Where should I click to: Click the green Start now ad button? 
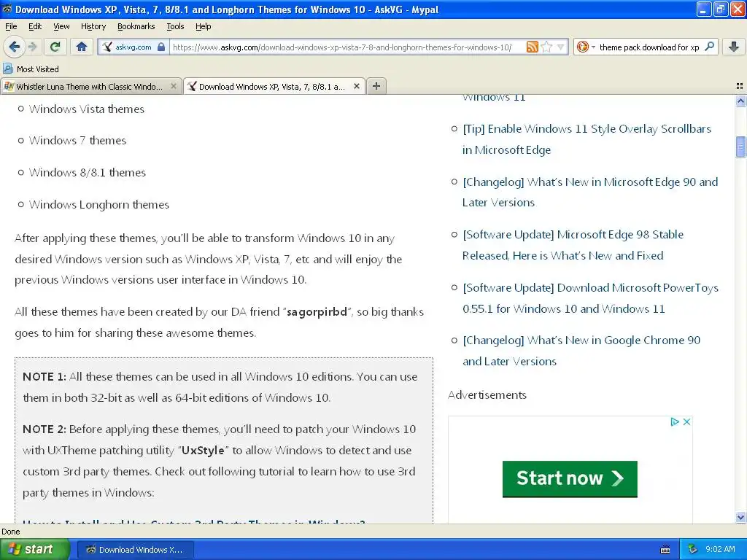(570, 478)
